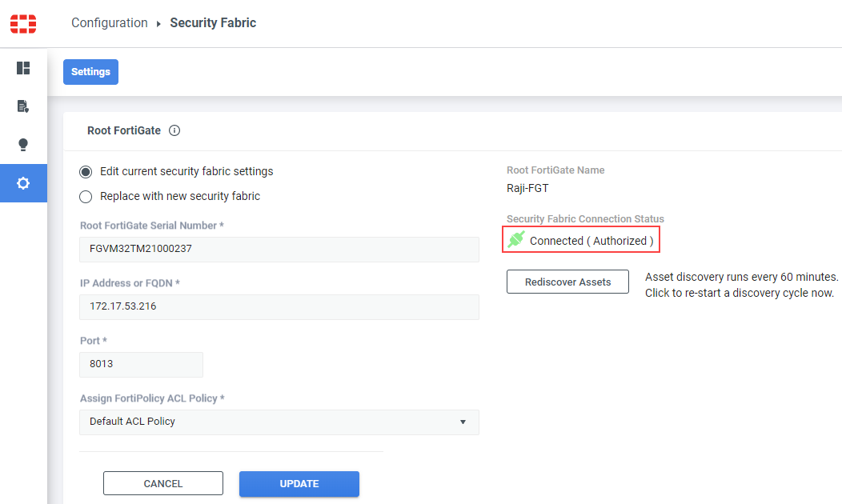Open the Settings tab
Viewport: 842px width, 504px height.
(90, 72)
